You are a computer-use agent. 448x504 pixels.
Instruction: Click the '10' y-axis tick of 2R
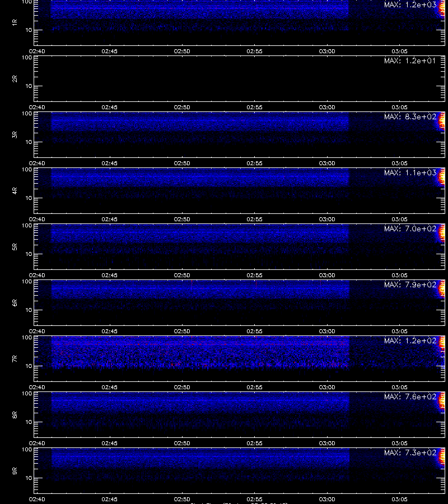click(29, 86)
